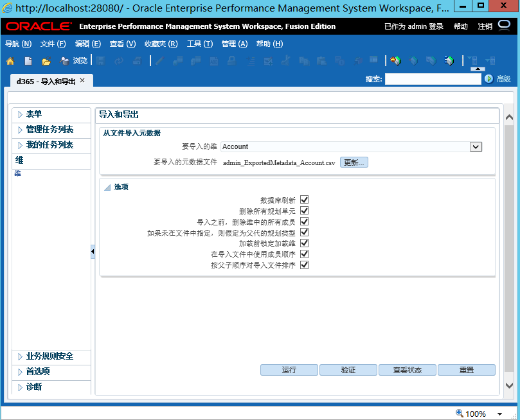
Task: Uncheck 导入之前，删除维中的所有成员
Action: click(x=304, y=222)
